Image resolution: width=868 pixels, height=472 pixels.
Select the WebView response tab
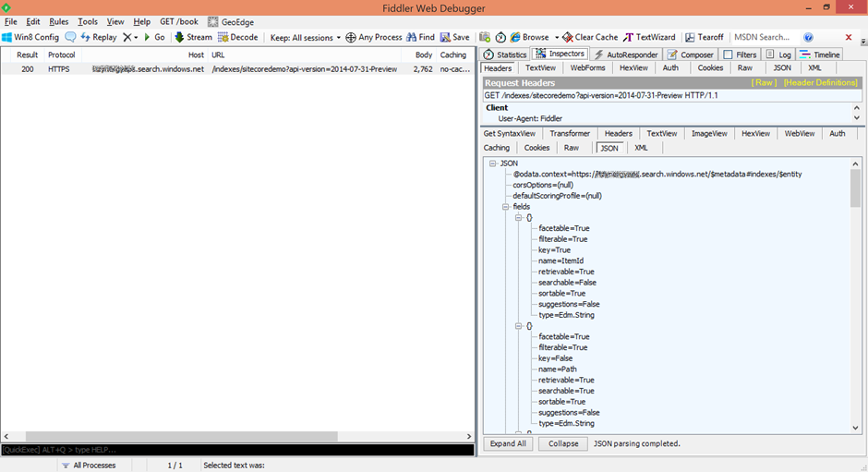coord(800,134)
